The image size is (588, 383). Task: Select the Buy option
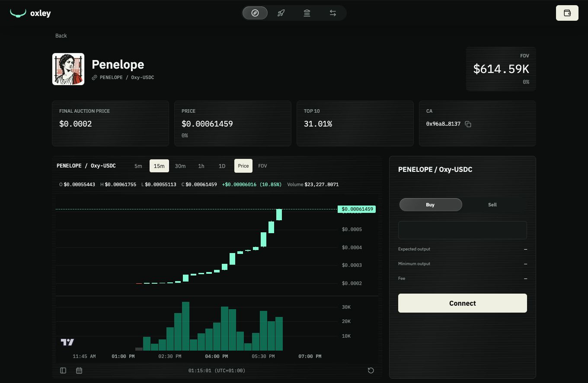(x=431, y=205)
